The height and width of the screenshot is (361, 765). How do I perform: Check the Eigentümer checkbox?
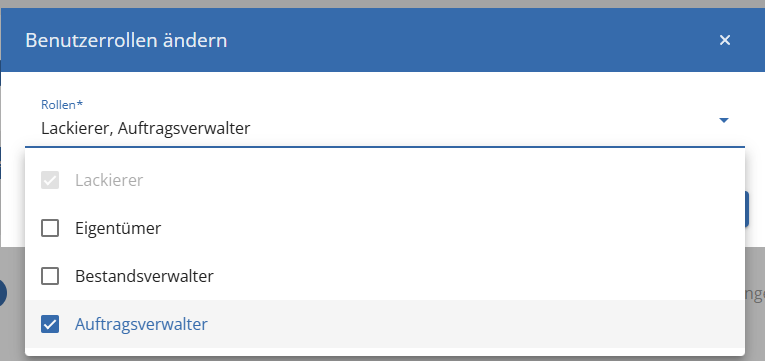pyautogui.click(x=50, y=228)
